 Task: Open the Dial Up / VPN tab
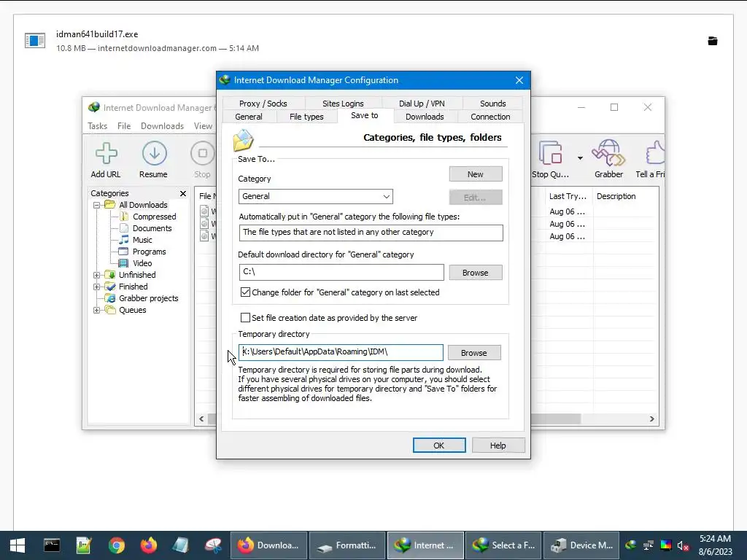pos(422,104)
